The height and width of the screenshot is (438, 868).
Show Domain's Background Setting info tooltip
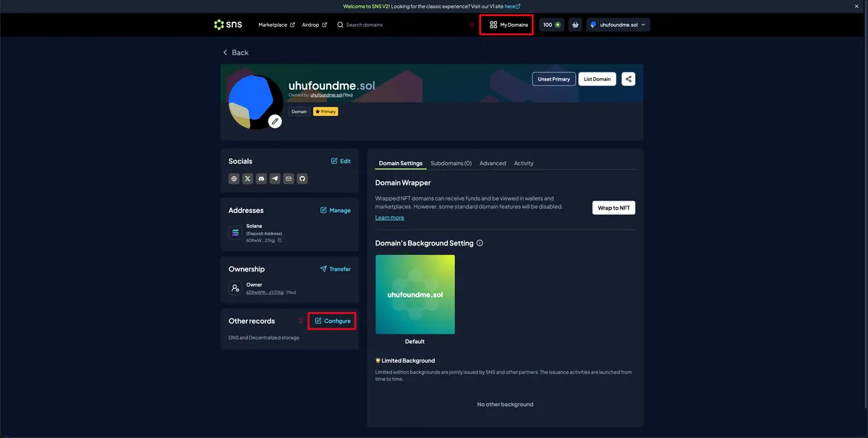(x=480, y=243)
